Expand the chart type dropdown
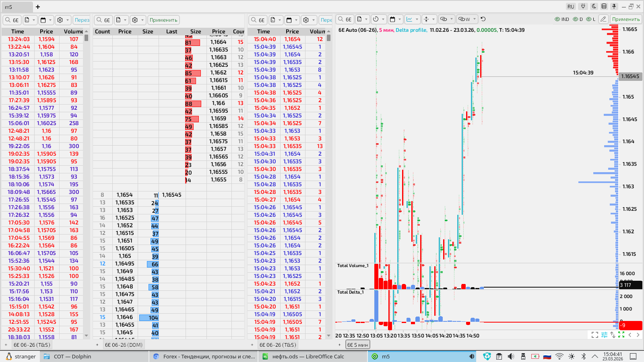Screen dimensions: 644x362 point(413,19)
